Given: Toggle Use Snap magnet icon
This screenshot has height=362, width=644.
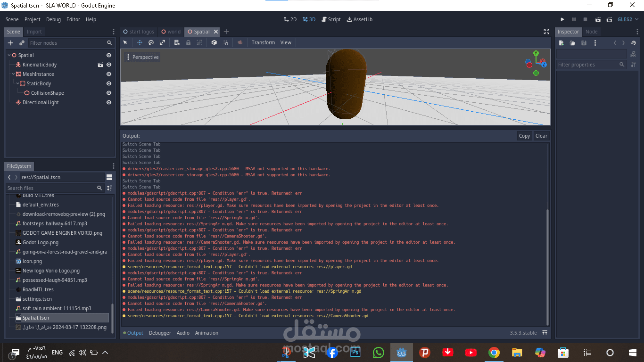Looking at the screenshot, I should (226, 42).
